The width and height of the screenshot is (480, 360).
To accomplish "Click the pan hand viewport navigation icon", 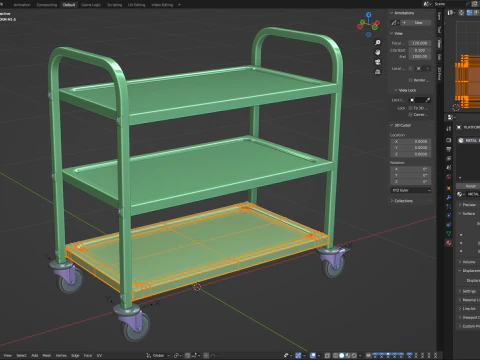I will pyautogui.click(x=378, y=52).
